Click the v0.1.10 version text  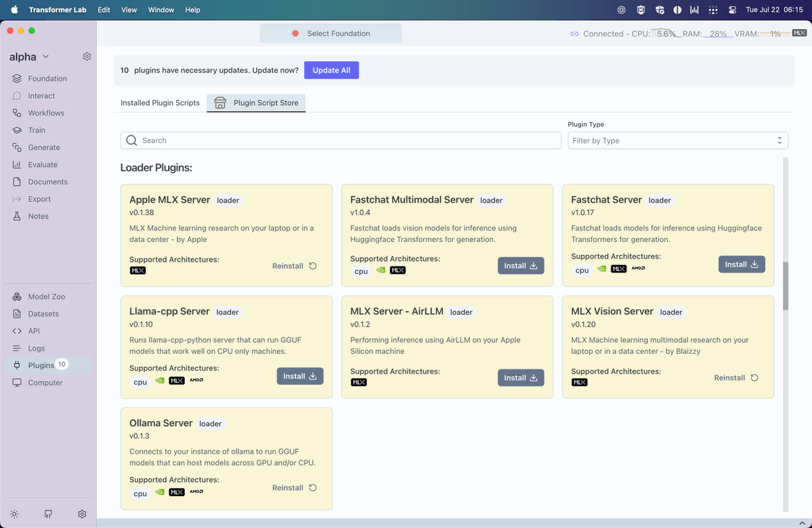pyautogui.click(x=141, y=325)
